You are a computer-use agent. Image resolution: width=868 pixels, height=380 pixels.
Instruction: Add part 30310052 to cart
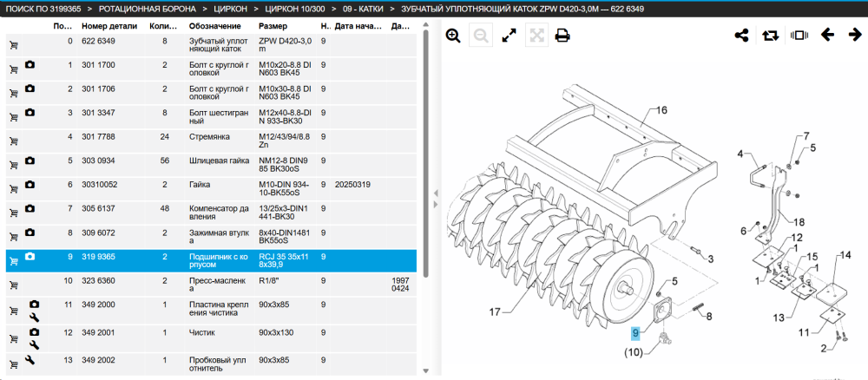tap(13, 189)
